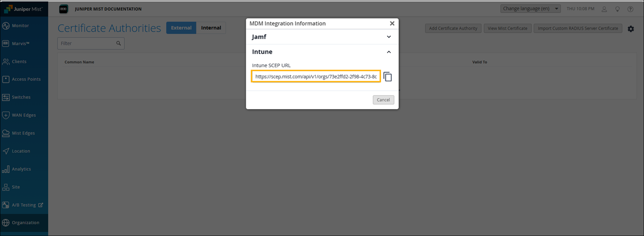Click the Cancel button
This screenshot has width=644, height=236.
(x=383, y=99)
